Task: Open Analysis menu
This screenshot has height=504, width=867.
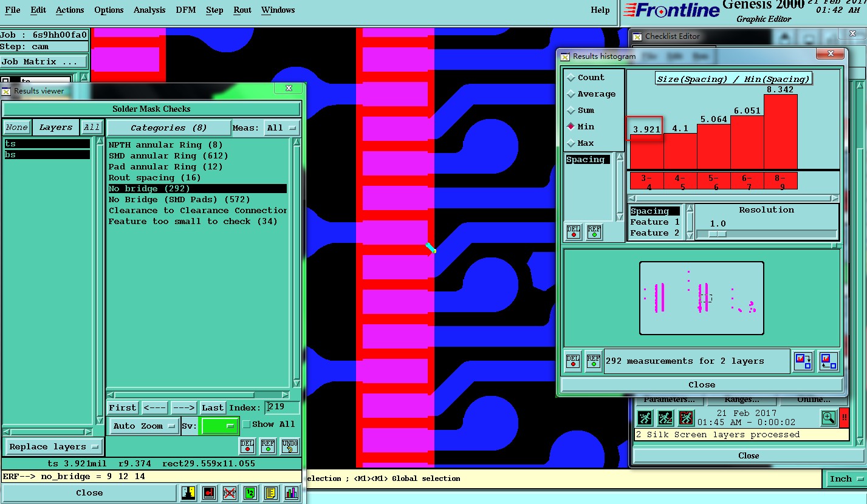Action: 149,10
